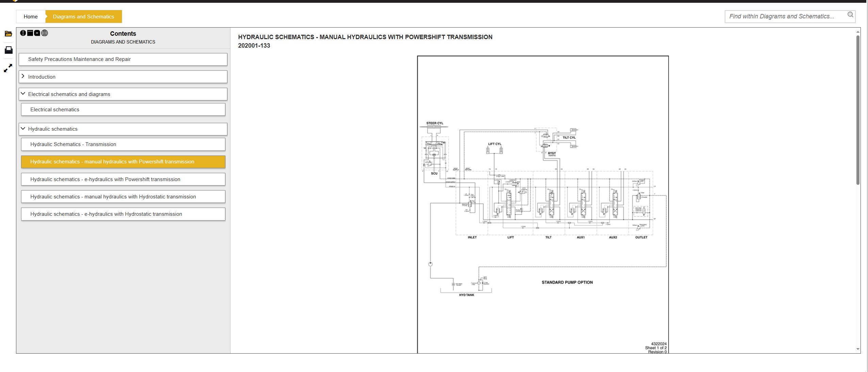Click the printer icon in left sidebar
868x372 pixels.
tap(9, 50)
